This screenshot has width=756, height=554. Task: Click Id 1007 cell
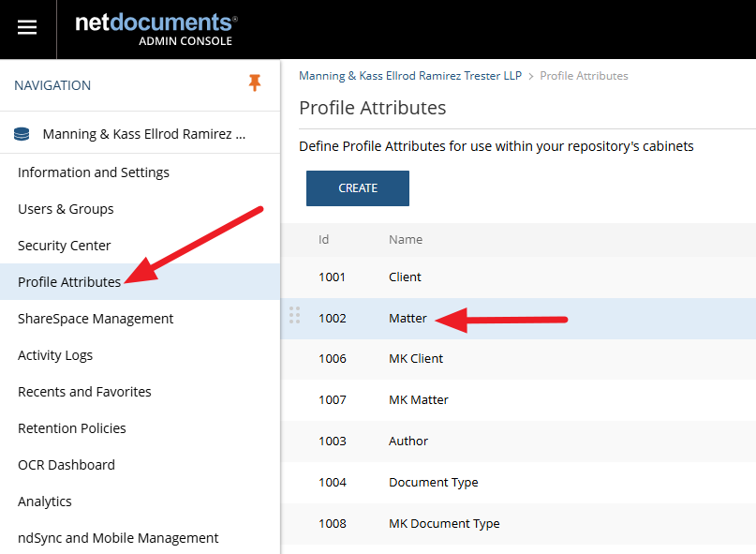(x=333, y=400)
